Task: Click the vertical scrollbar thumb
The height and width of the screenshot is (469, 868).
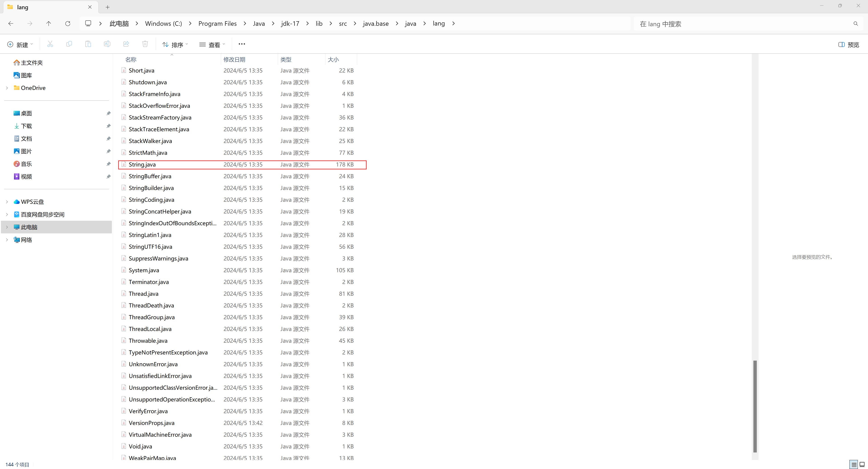Action: point(755,406)
